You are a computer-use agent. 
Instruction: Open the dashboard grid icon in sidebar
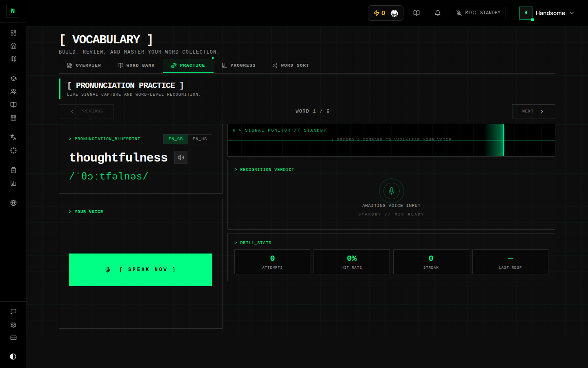pos(13,33)
